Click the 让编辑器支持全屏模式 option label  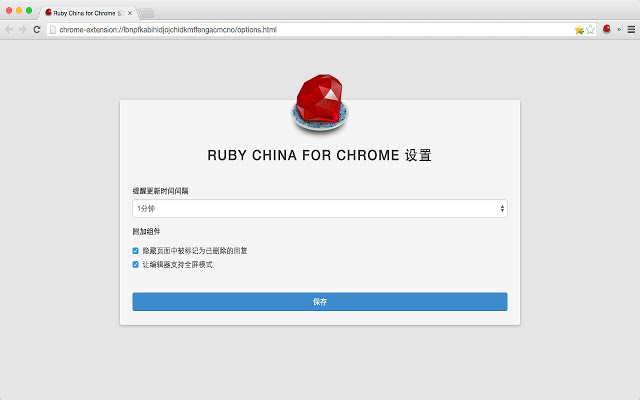[177, 264]
